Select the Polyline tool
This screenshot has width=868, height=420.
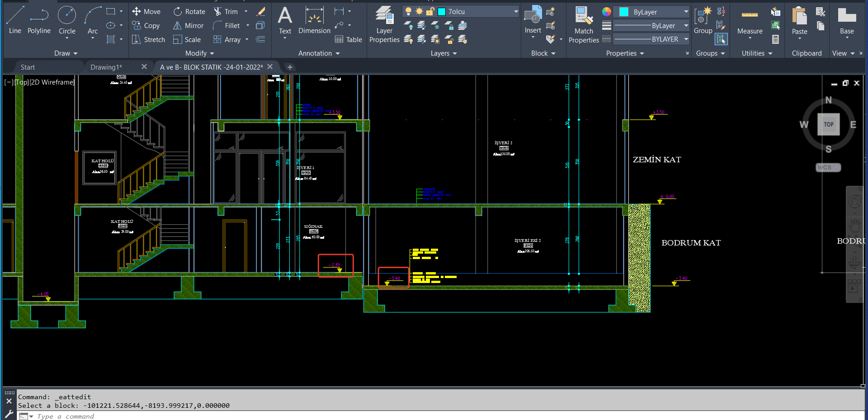(x=39, y=20)
